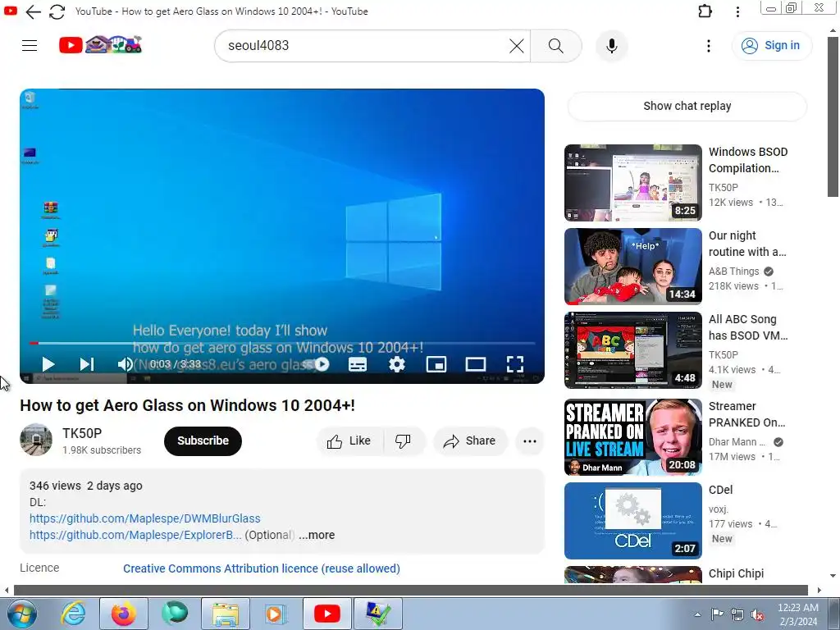840x630 pixels.
Task: Open the file explorer taskbar icon
Action: click(226, 614)
